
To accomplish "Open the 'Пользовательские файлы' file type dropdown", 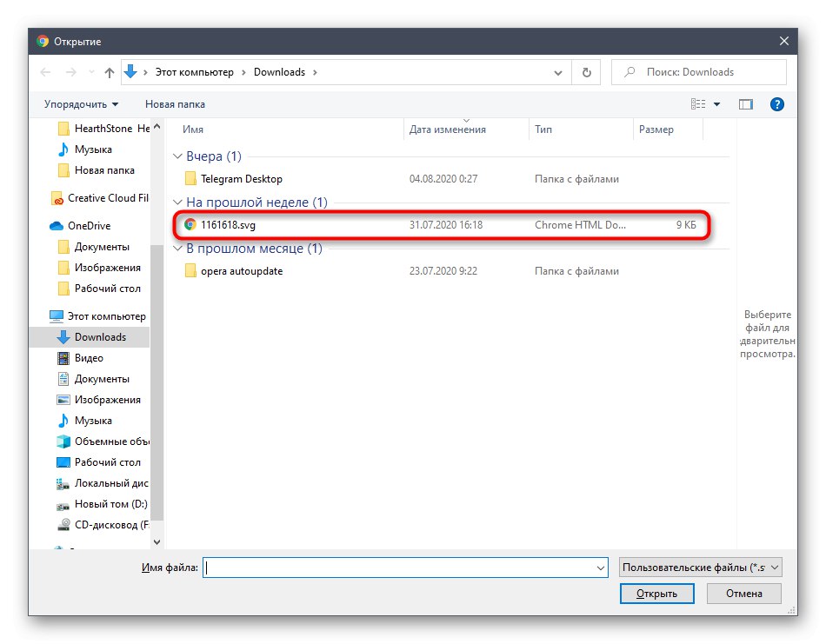I will (x=701, y=568).
